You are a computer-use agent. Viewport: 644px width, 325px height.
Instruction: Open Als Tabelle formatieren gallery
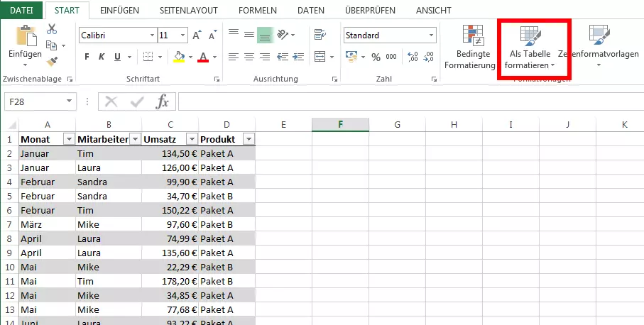click(x=530, y=48)
